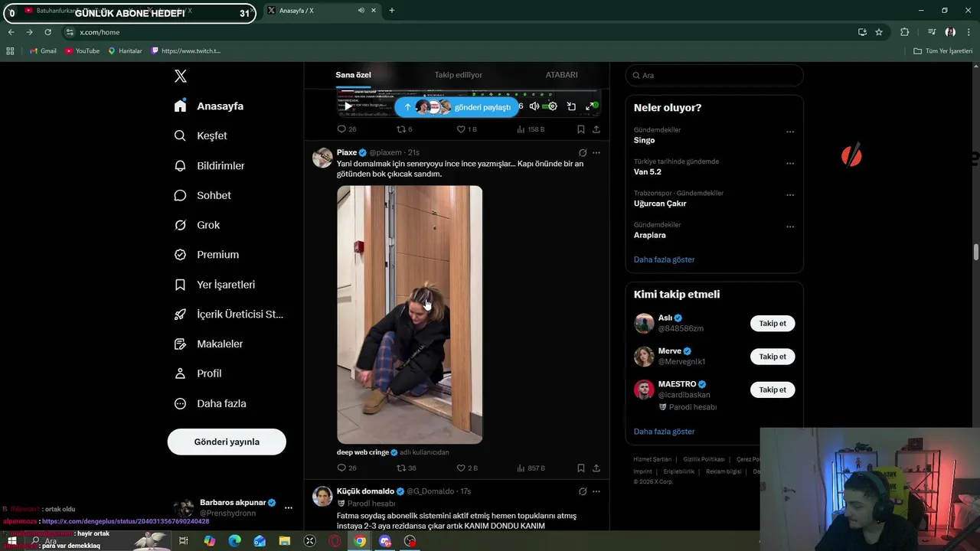The image size is (980, 551).
Task: Open Grok from sidebar
Action: pyautogui.click(x=198, y=225)
